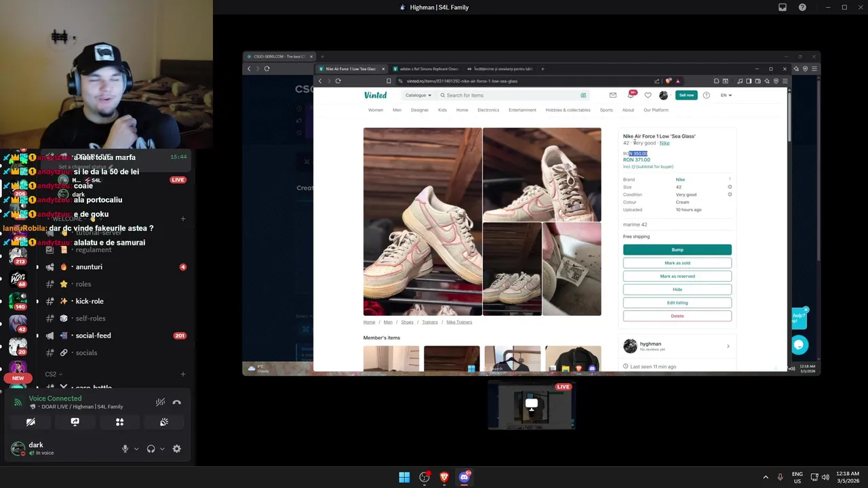868x488 pixels.
Task: Turn on Discord camera
Action: [x=31, y=422]
